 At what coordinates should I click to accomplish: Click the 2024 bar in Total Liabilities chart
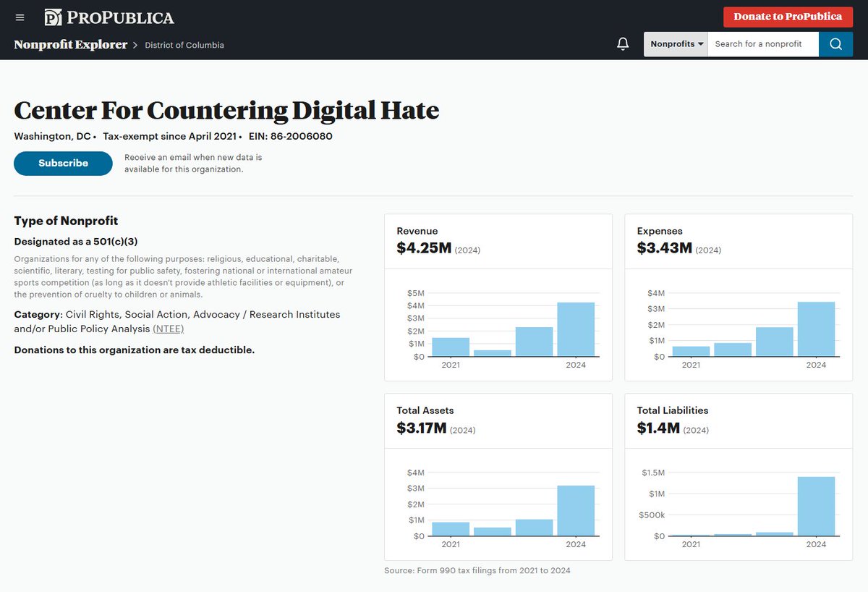click(816, 506)
